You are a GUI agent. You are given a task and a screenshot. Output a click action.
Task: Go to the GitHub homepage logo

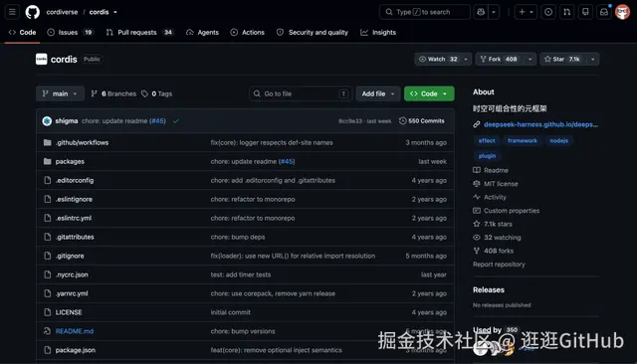(33, 12)
